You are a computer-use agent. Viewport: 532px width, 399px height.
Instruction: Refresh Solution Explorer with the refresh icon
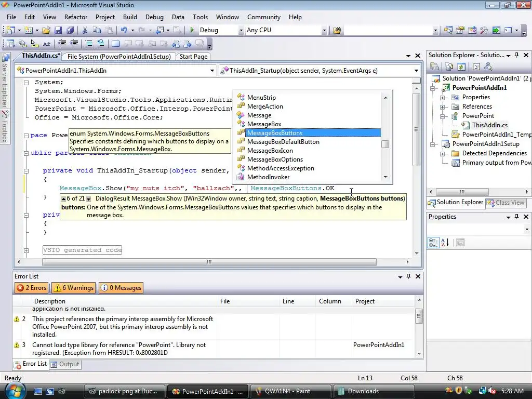pos(461,66)
